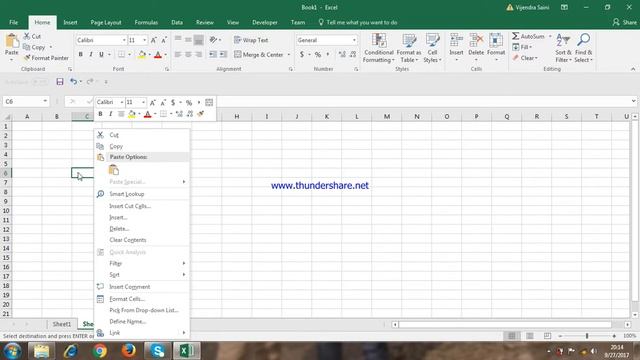Viewport: 640px width, 360px height.
Task: Open Format Cells from the context menu
Action: point(142,299)
